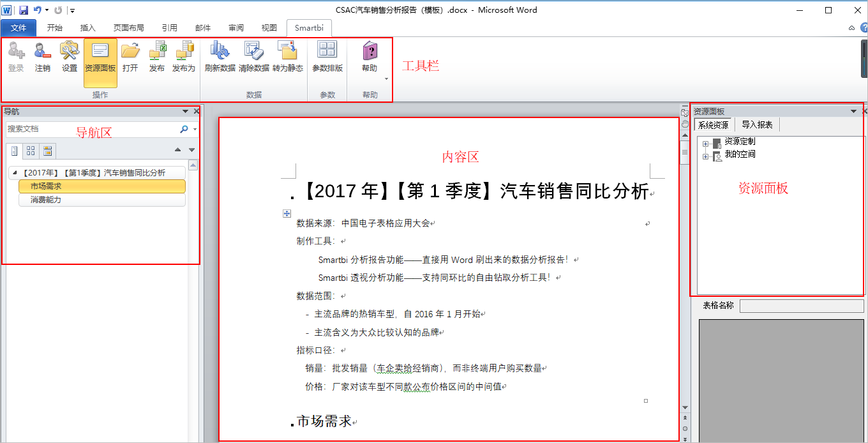Switch to the 插入 ribbon tab
Viewport: 868px width, 443px height.
click(88, 28)
